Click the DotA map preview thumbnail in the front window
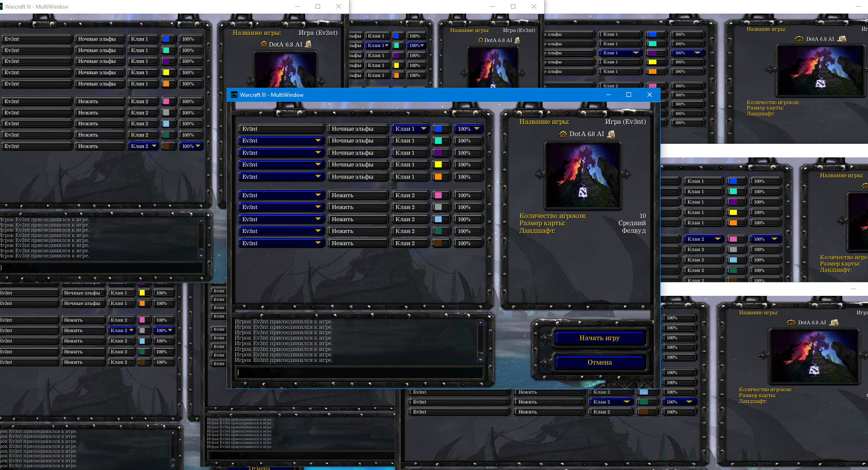 coord(583,175)
